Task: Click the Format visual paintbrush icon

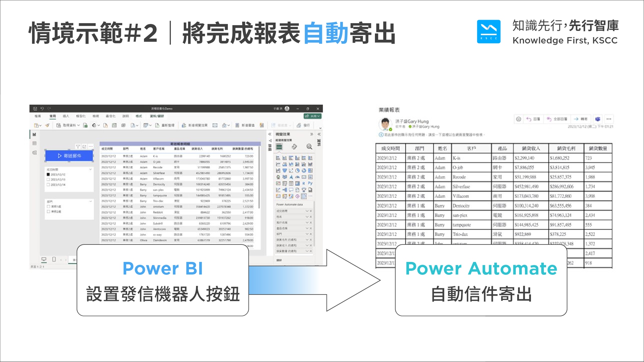Action: [294, 147]
